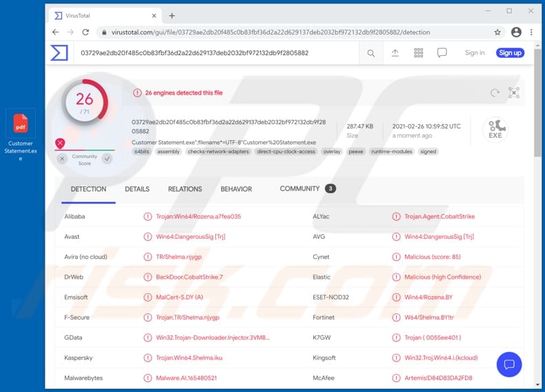Open Chrome three-dot menu
This screenshot has width=545, height=392.
[x=531, y=32]
